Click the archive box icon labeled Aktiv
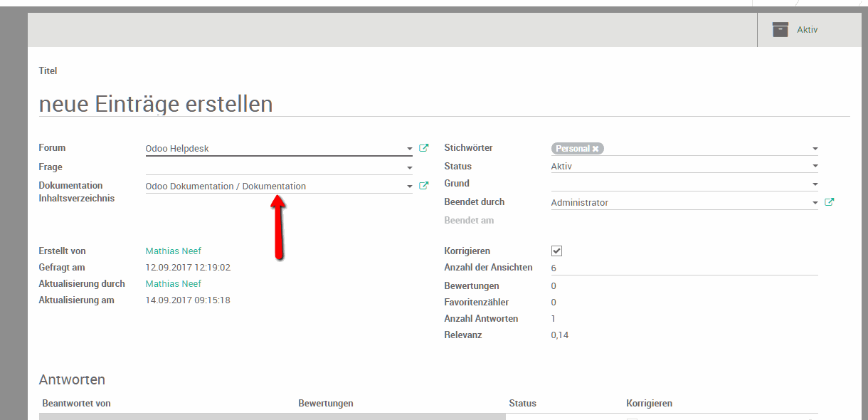Image resolution: width=868 pixels, height=420 pixels. coord(780,30)
